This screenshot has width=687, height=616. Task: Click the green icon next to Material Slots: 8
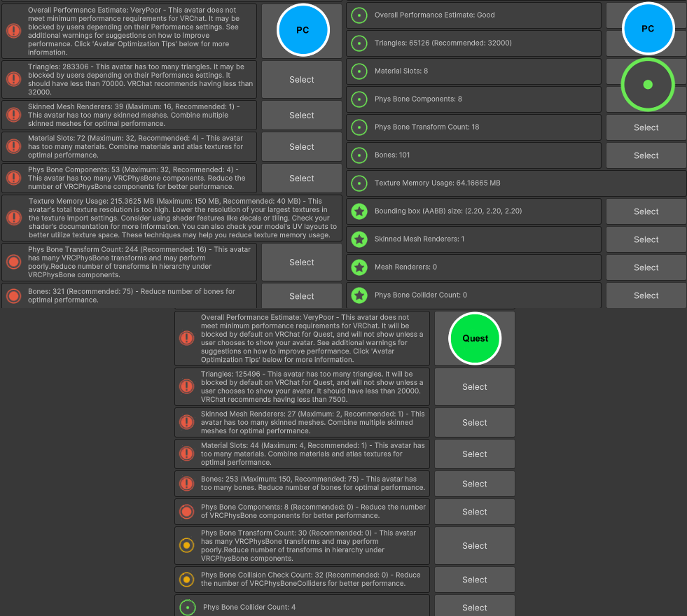tap(359, 71)
